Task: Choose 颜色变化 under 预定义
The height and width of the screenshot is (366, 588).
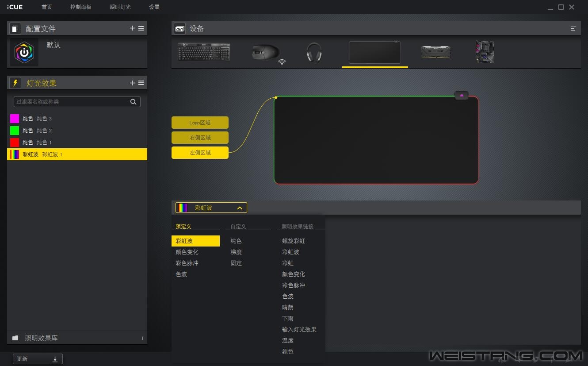Action: (187, 252)
